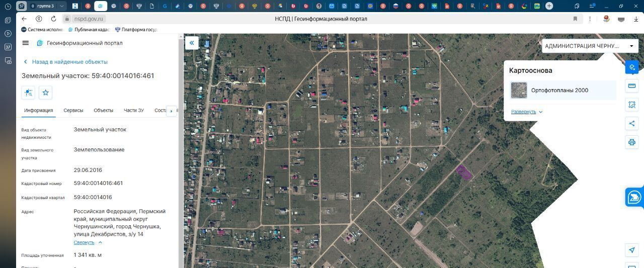Open the browser history clock icon in sidebar

tap(8, 7)
